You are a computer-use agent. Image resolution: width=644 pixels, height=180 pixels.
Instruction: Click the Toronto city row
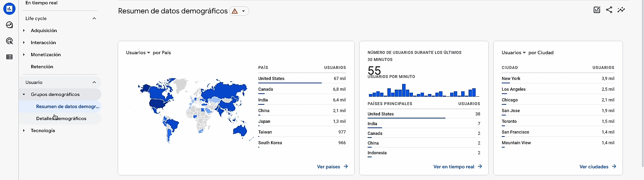558,121
